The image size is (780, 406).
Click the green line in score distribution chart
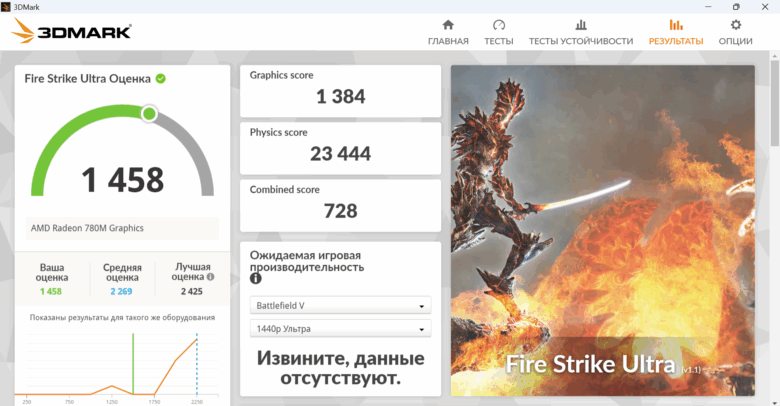[x=133, y=364]
